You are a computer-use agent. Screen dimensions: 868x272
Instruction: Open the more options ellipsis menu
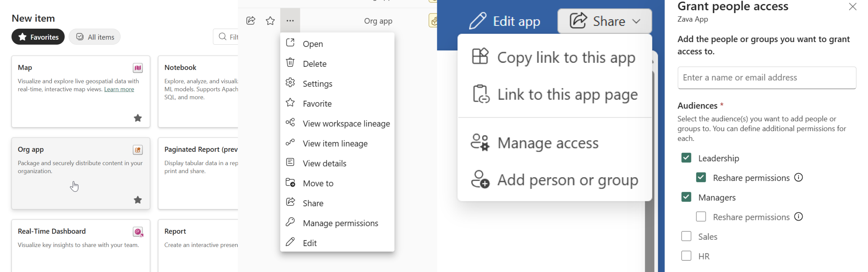(290, 21)
